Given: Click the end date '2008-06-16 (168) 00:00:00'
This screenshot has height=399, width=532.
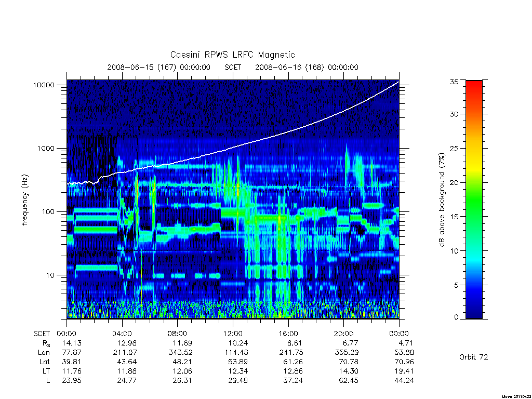Looking at the screenshot, I should click(x=307, y=67).
